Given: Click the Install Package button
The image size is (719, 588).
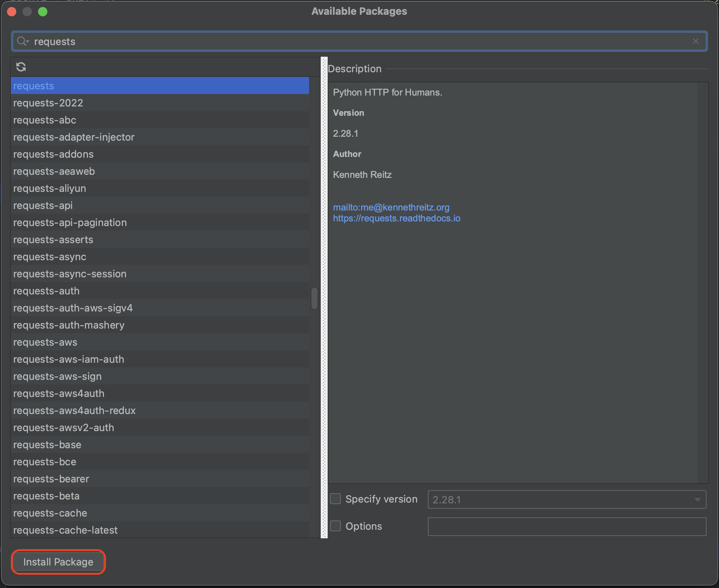Looking at the screenshot, I should [x=58, y=562].
